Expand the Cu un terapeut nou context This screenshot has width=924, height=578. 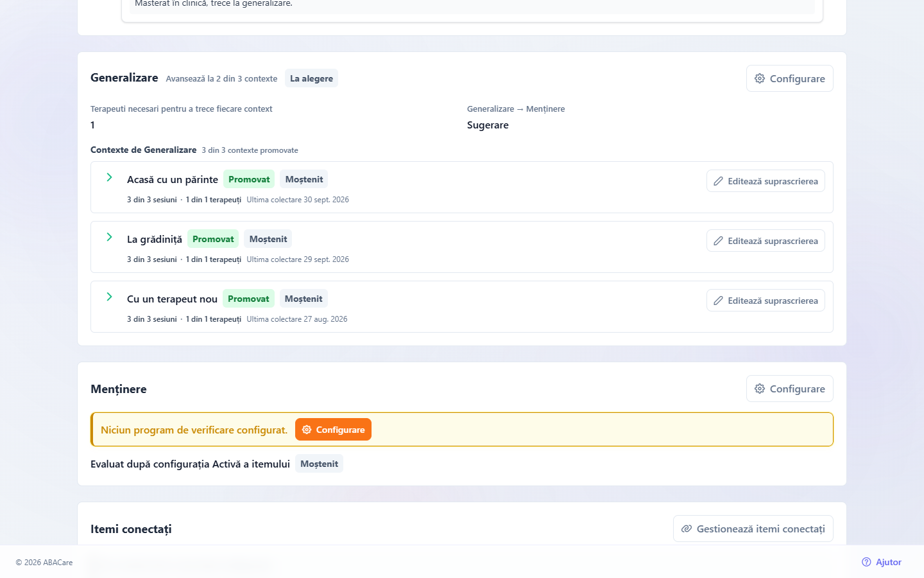click(x=109, y=297)
